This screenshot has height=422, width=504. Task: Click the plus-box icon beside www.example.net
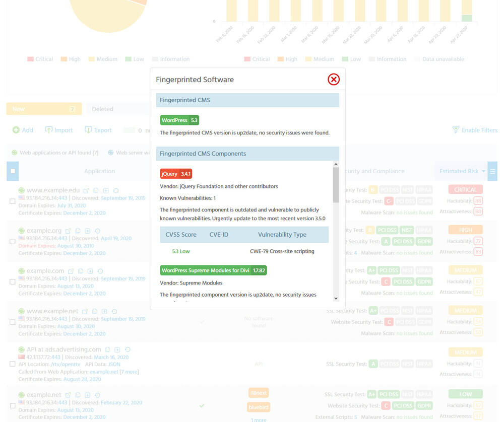104,311
